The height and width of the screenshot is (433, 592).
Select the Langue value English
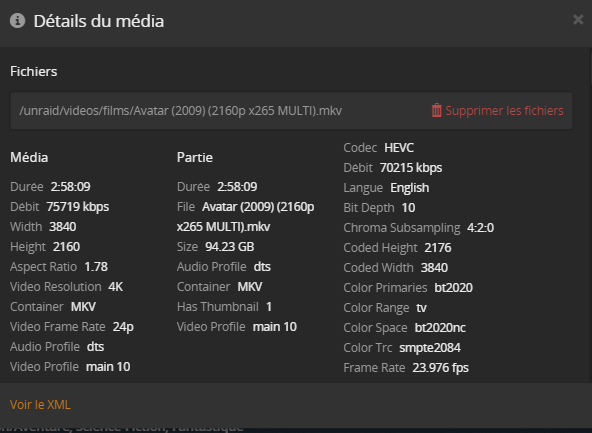410,188
